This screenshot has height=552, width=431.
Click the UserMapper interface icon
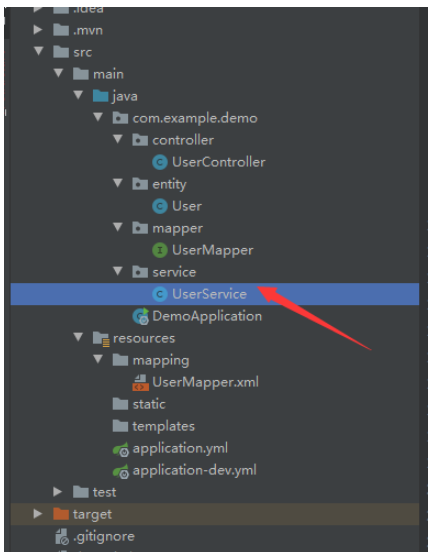click(160, 250)
